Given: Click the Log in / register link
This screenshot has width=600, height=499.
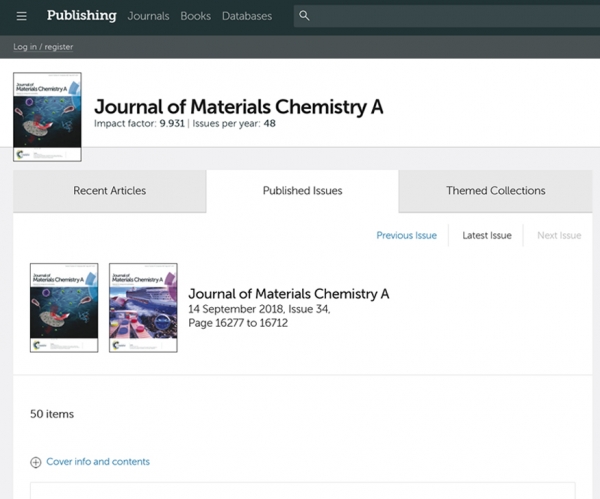Looking at the screenshot, I should 43,47.
